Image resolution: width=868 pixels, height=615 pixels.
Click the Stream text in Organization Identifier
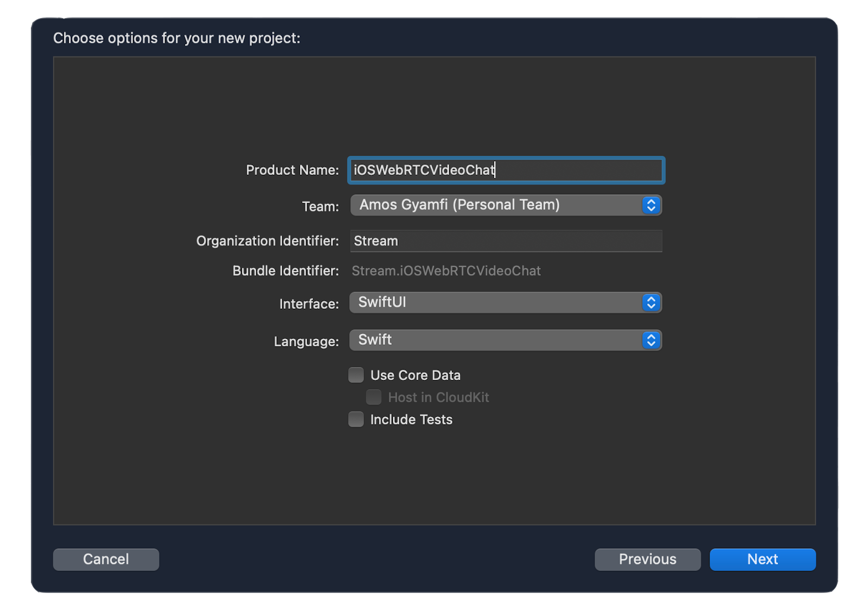[375, 240]
